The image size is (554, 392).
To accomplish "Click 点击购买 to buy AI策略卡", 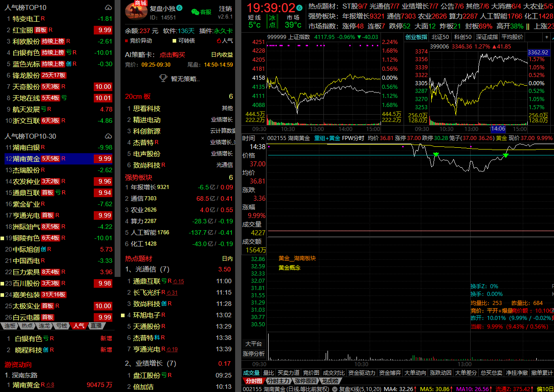I will tap(172, 54).
